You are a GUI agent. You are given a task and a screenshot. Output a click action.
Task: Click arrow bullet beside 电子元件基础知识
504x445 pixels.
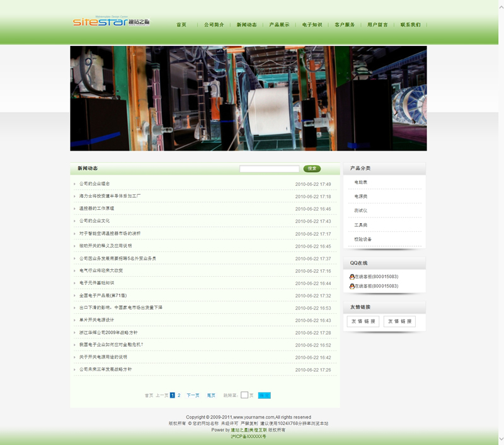pyautogui.click(x=74, y=283)
